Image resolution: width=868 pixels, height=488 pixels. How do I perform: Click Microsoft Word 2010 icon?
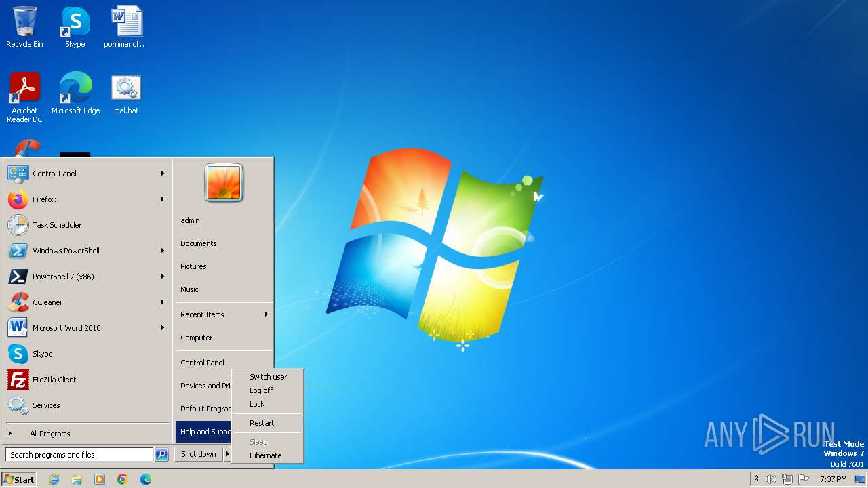point(18,328)
